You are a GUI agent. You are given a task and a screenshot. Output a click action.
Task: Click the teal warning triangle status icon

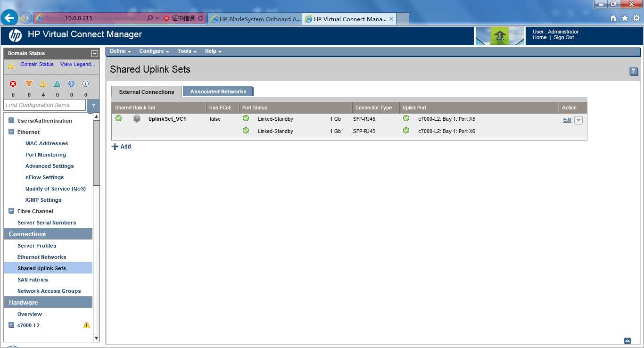click(57, 83)
